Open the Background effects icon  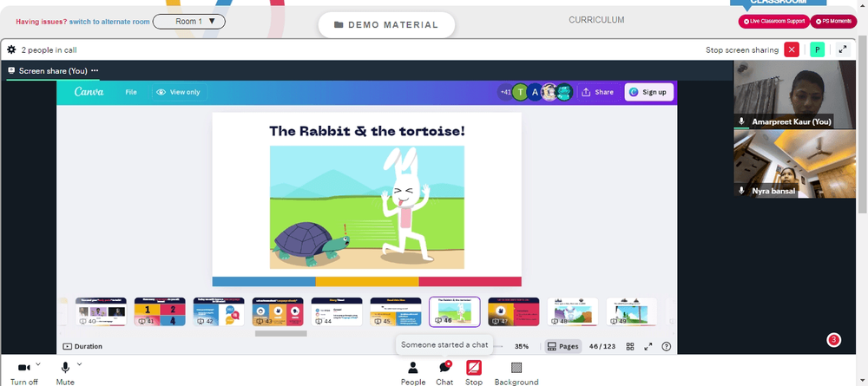coord(516,368)
